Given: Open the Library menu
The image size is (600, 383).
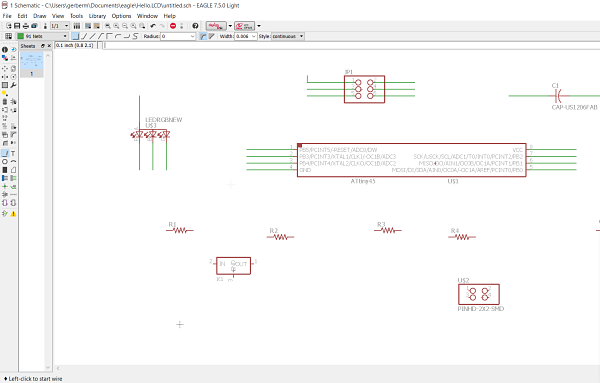Looking at the screenshot, I should pyautogui.click(x=97, y=16).
